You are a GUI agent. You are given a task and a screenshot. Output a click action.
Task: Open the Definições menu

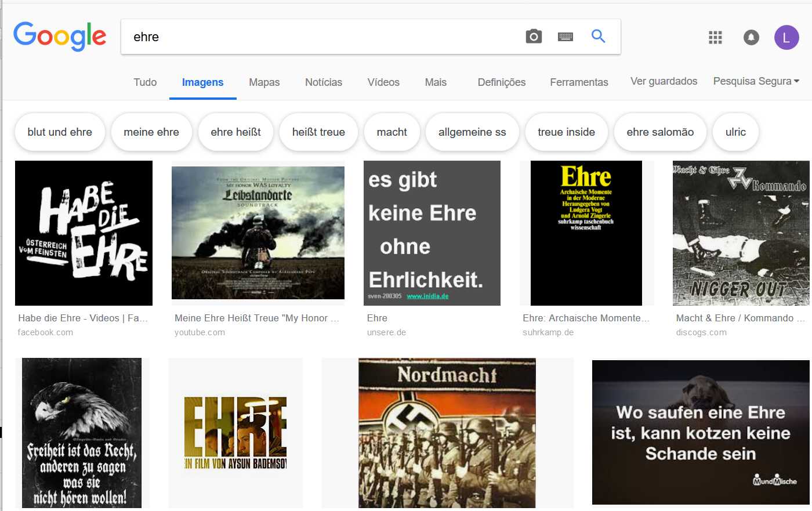pos(502,82)
